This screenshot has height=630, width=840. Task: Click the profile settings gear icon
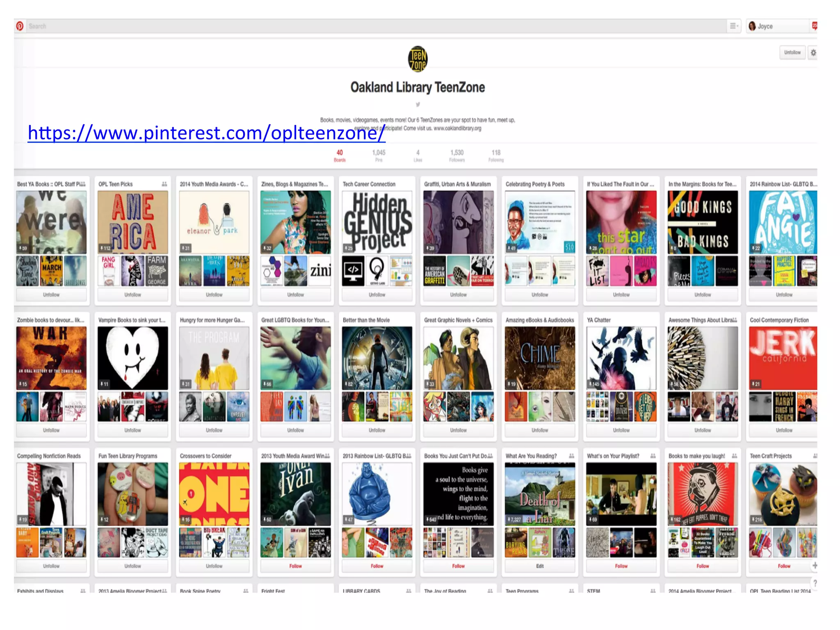813,52
